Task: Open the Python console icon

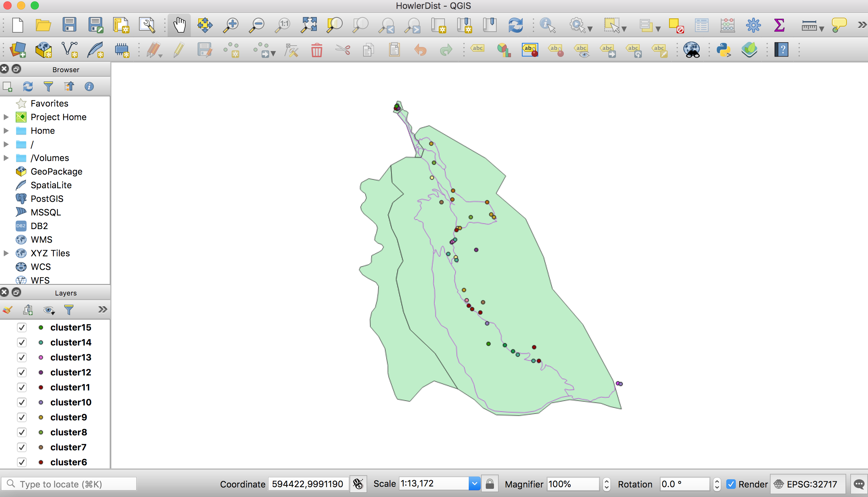Action: click(724, 50)
